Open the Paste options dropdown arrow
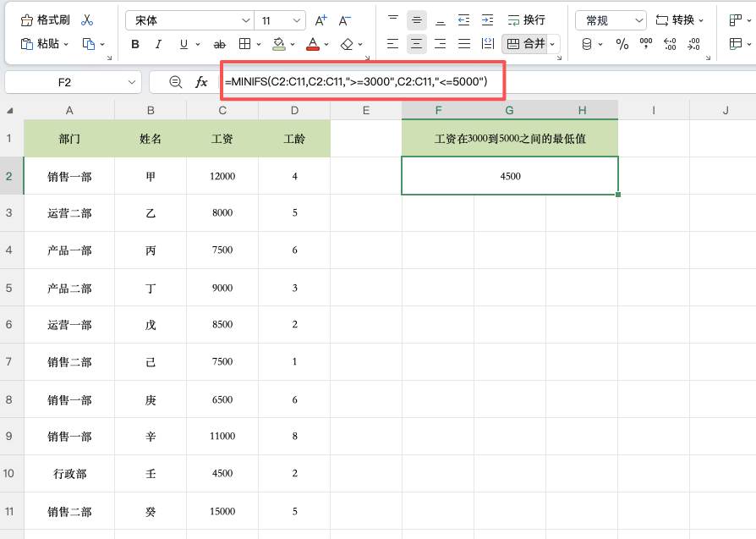The width and height of the screenshot is (756, 539). [x=66, y=44]
